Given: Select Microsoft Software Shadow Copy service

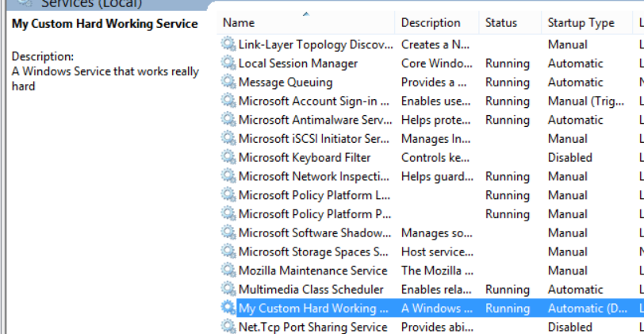Looking at the screenshot, I should pyautogui.click(x=314, y=233).
